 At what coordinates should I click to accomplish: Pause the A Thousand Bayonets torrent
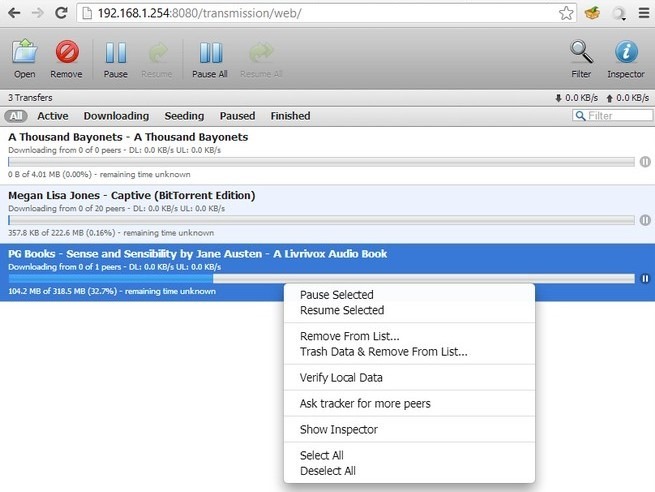point(645,162)
